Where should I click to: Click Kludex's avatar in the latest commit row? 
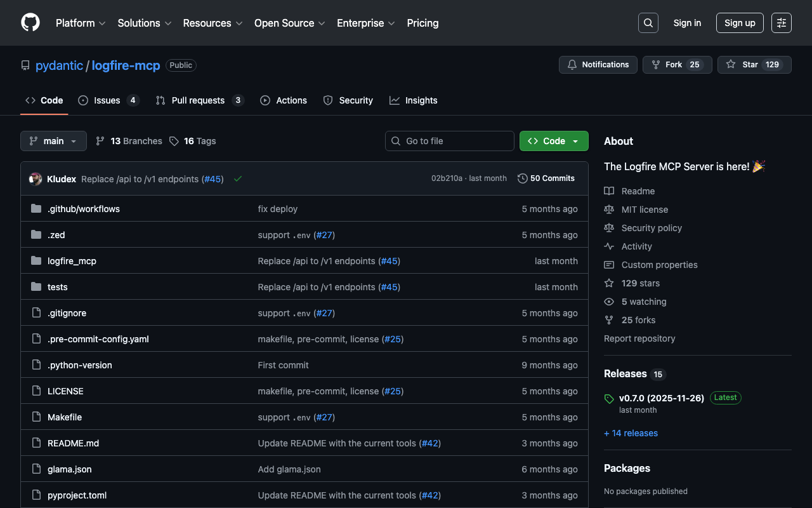[36, 179]
